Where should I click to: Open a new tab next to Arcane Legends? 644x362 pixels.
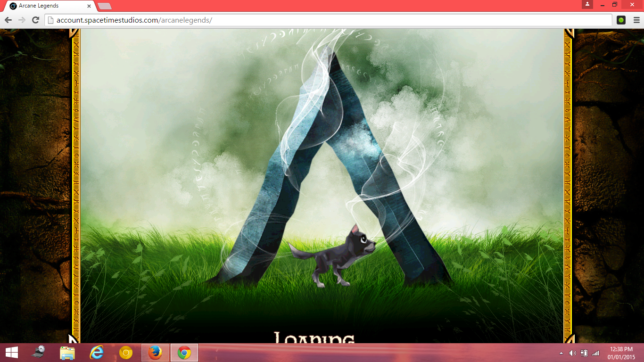pyautogui.click(x=105, y=6)
